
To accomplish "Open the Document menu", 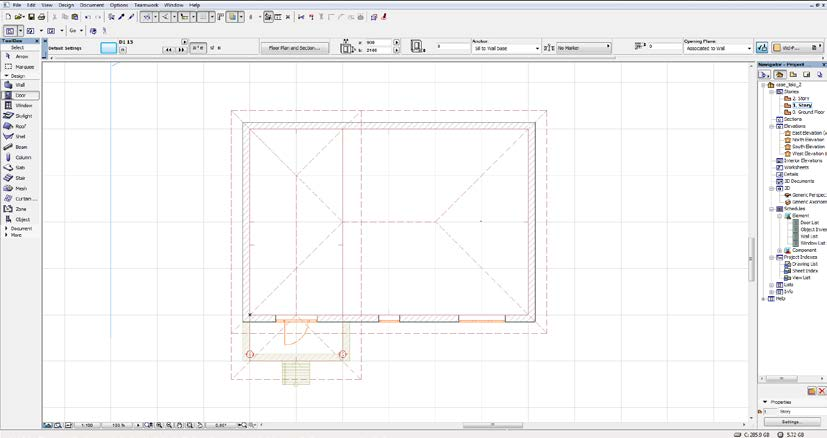I will pyautogui.click(x=92, y=5).
